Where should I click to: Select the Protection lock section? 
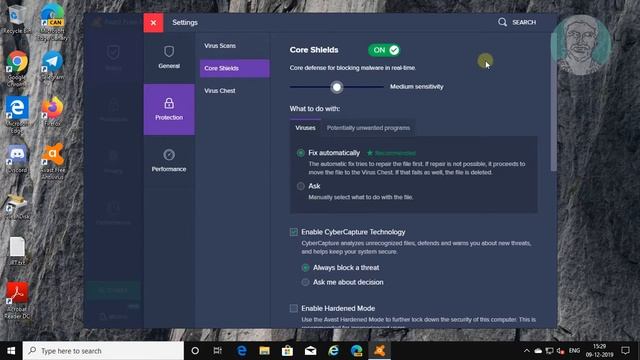pos(169,109)
